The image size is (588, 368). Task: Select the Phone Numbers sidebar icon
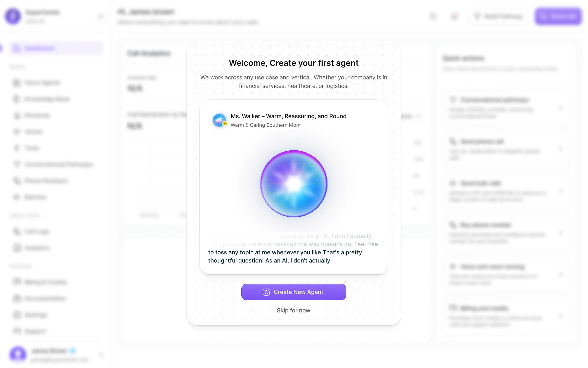coord(16,181)
